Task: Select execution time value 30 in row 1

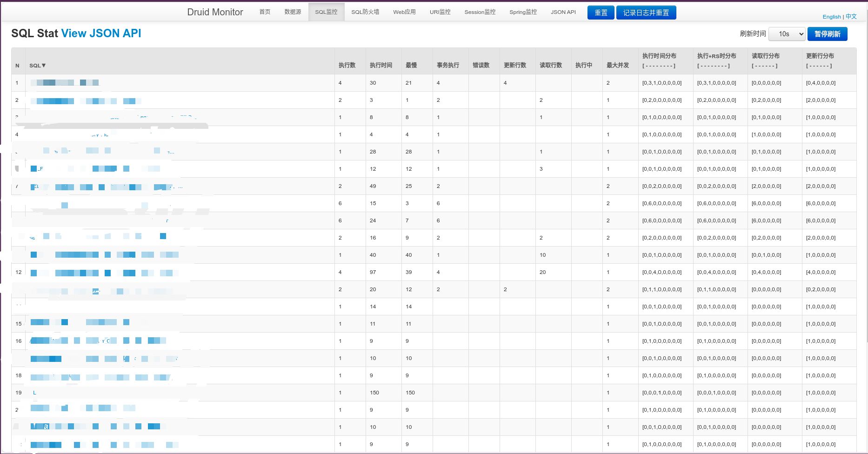Action: click(x=373, y=83)
